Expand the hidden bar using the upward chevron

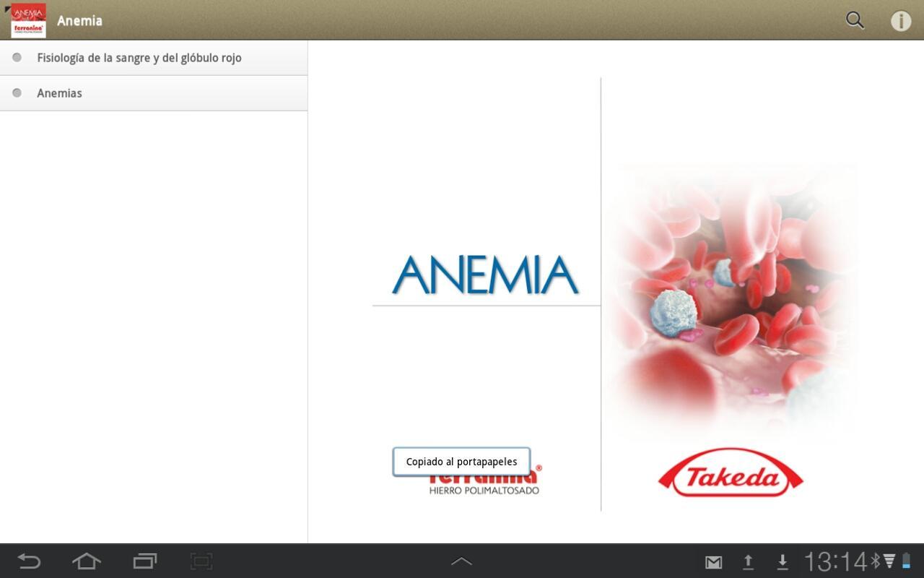point(462,560)
